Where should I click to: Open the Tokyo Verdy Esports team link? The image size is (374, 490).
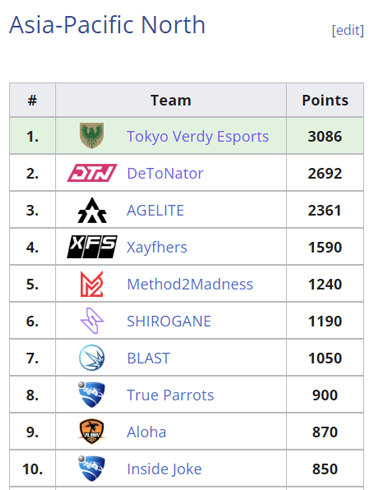click(x=198, y=137)
